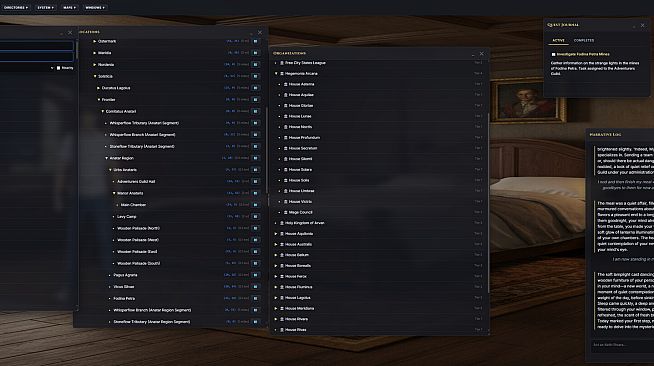Click the organization icon of Mage Council
This screenshot has height=366, width=654.
click(286, 212)
